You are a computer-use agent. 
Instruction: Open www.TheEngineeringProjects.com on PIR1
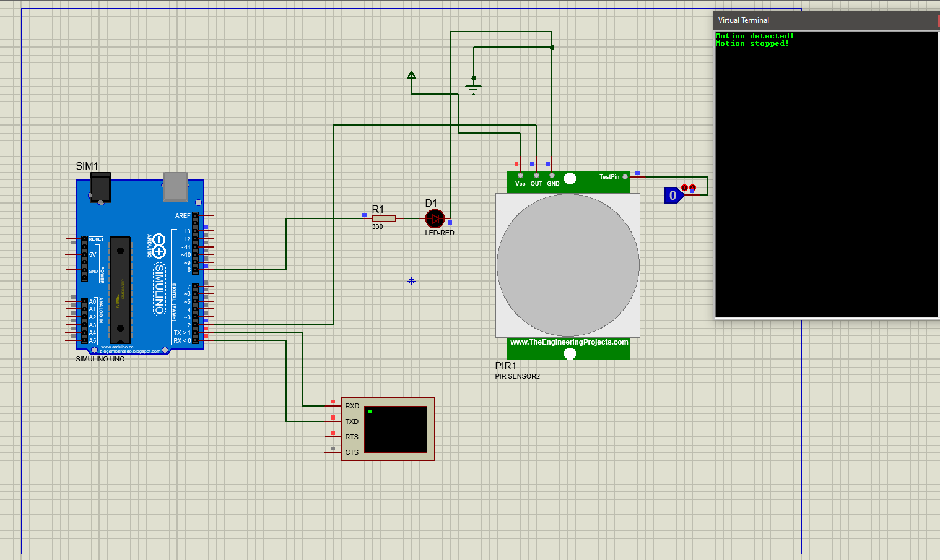568,342
